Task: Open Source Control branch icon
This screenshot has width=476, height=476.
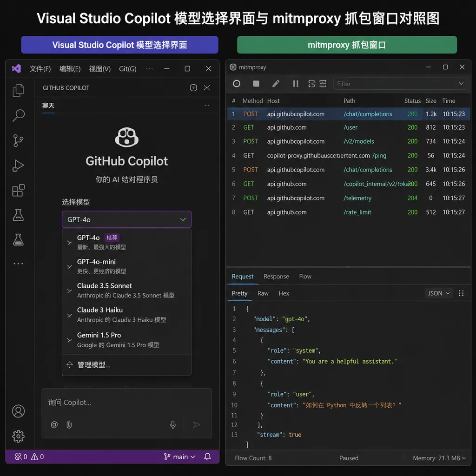Action: [18, 140]
